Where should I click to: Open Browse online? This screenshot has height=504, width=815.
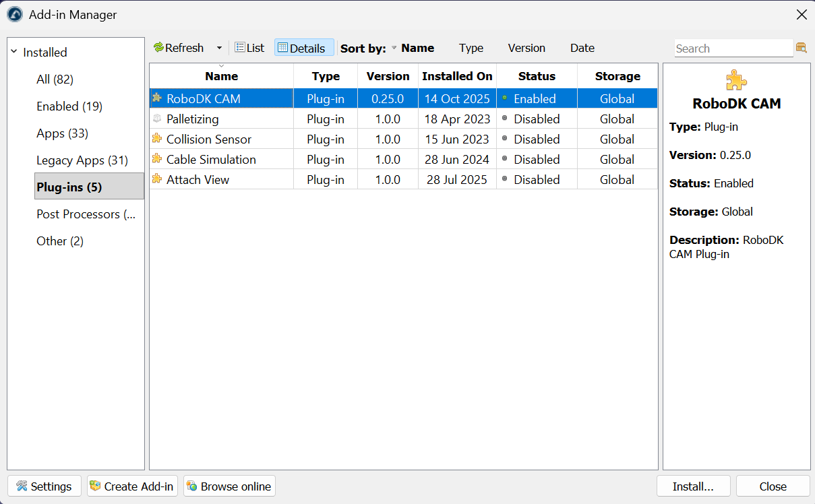point(229,486)
